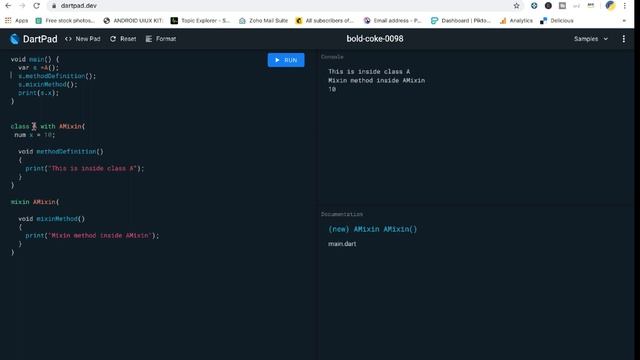Click the pad title bold-coke-0098
The width and height of the screenshot is (640, 360).
pos(375,39)
